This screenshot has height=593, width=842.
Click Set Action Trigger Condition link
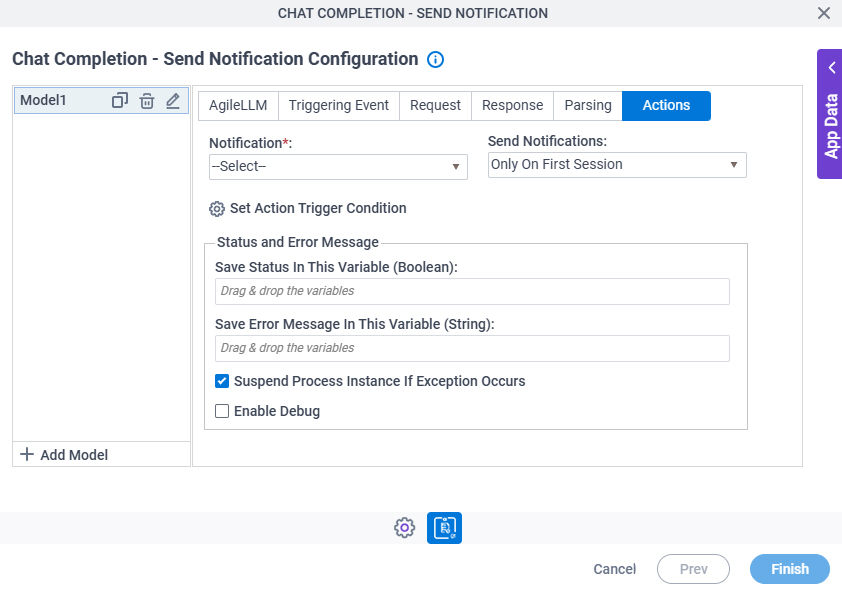tap(318, 208)
